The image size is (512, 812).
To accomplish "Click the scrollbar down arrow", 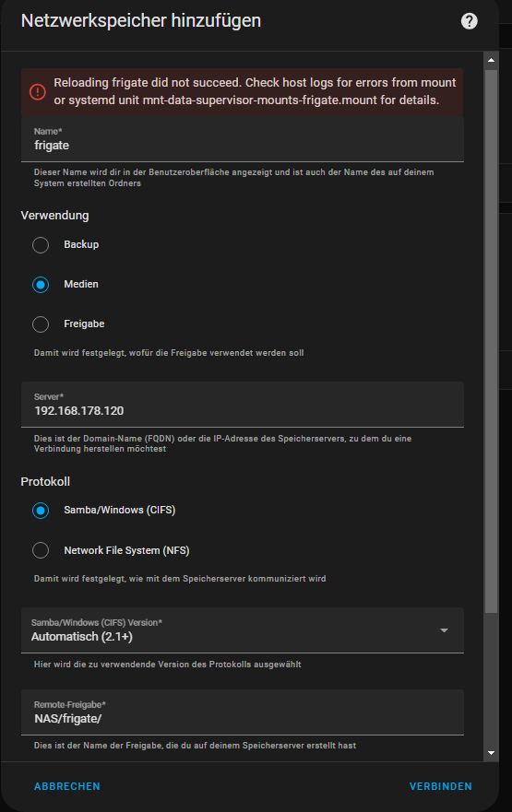I will coord(492,753).
